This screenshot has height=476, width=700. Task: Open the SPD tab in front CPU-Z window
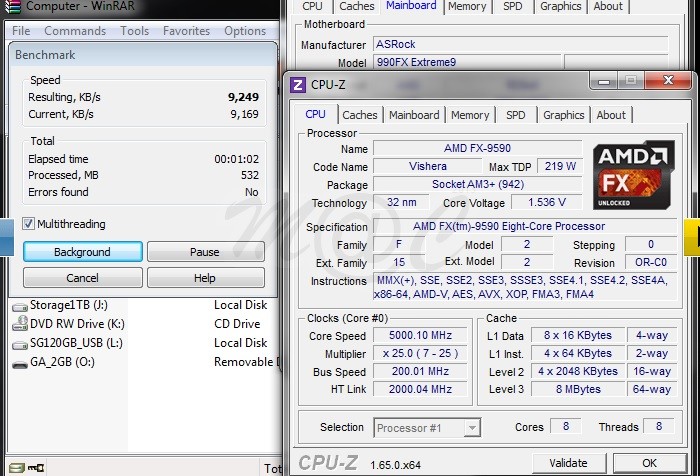[x=515, y=115]
